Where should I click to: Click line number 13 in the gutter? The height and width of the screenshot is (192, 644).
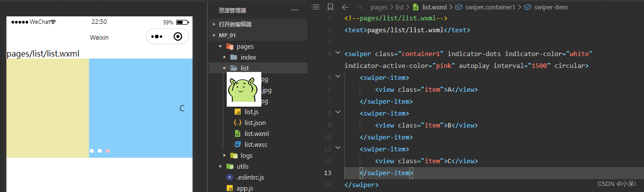pyautogui.click(x=327, y=173)
